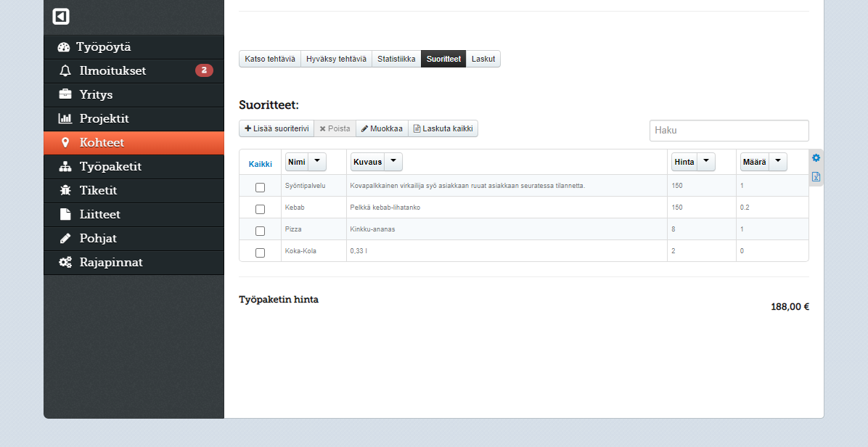This screenshot has height=447, width=868.
Task: Click the Lisää suoriterivi button
Action: point(277,128)
